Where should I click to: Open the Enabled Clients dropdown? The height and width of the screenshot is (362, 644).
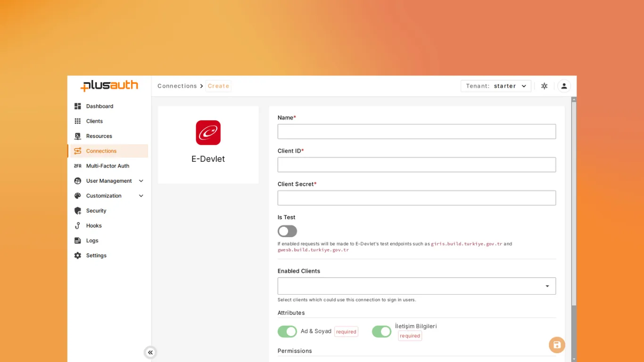(x=416, y=286)
